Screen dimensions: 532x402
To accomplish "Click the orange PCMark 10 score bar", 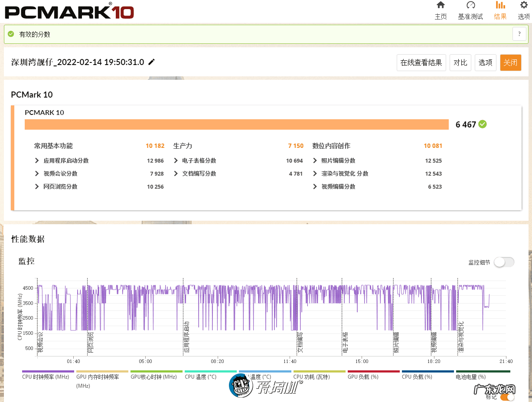I will [237, 124].
